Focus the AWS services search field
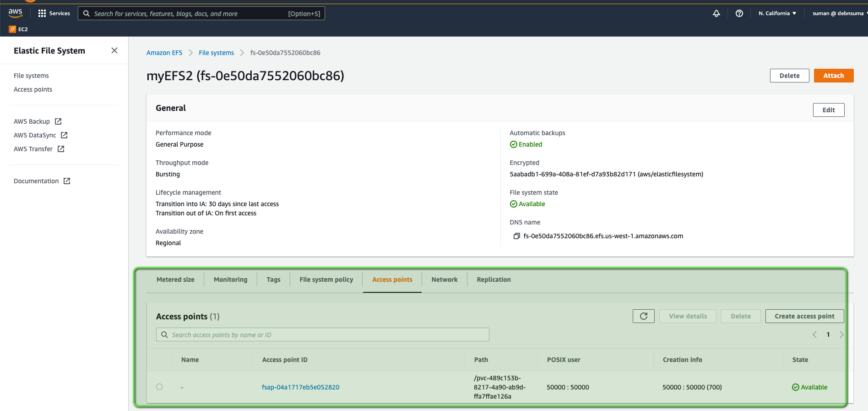The image size is (868, 411). 201,13
